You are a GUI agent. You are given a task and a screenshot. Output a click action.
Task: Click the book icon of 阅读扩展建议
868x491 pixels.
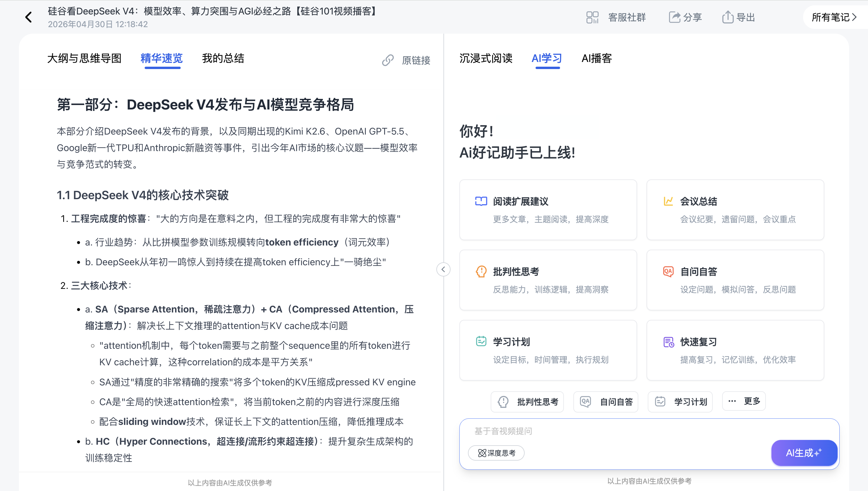click(481, 201)
